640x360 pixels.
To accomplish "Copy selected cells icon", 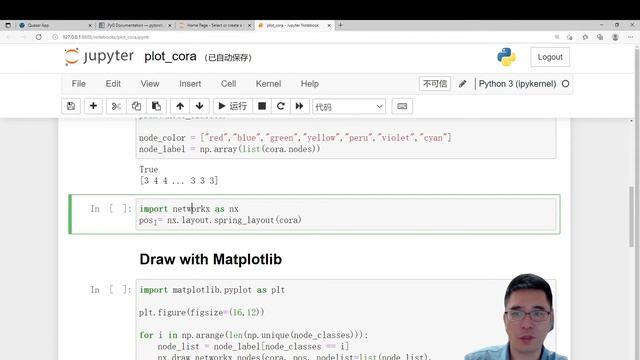I will pos(136,106).
